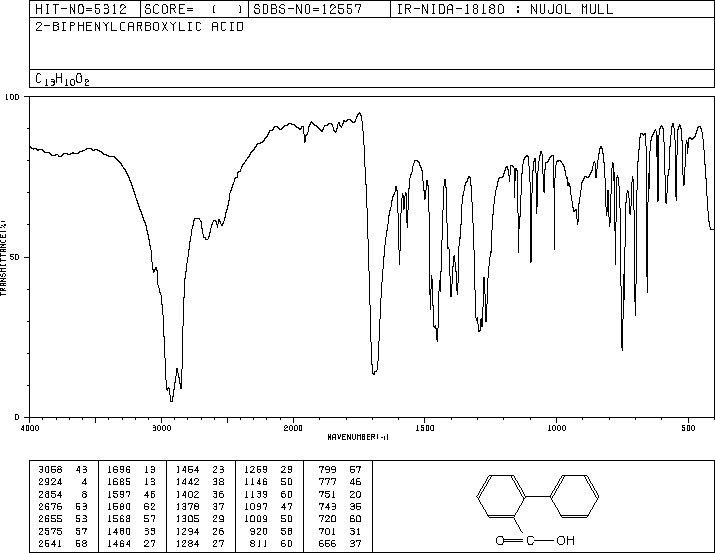Click the IR-NIDA-18180 : NUJOL MULL label
Viewport: 715px width, 553px height.
click(x=505, y=9)
